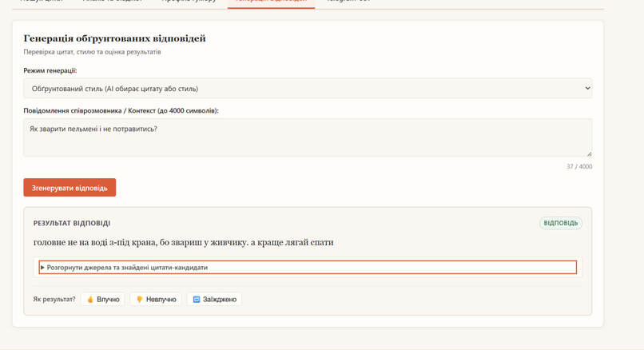Click the Режим генерації label
The image size is (644, 350).
(50, 70)
